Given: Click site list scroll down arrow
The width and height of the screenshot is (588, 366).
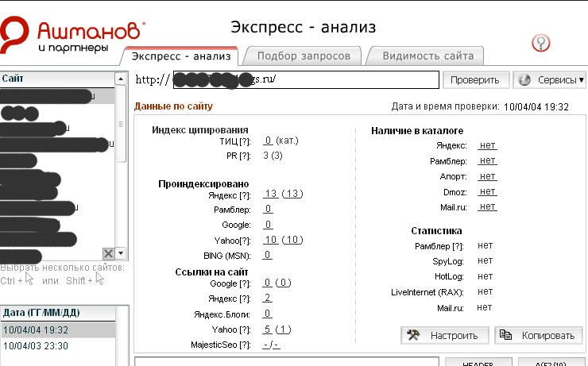Looking at the screenshot, I should [121, 253].
